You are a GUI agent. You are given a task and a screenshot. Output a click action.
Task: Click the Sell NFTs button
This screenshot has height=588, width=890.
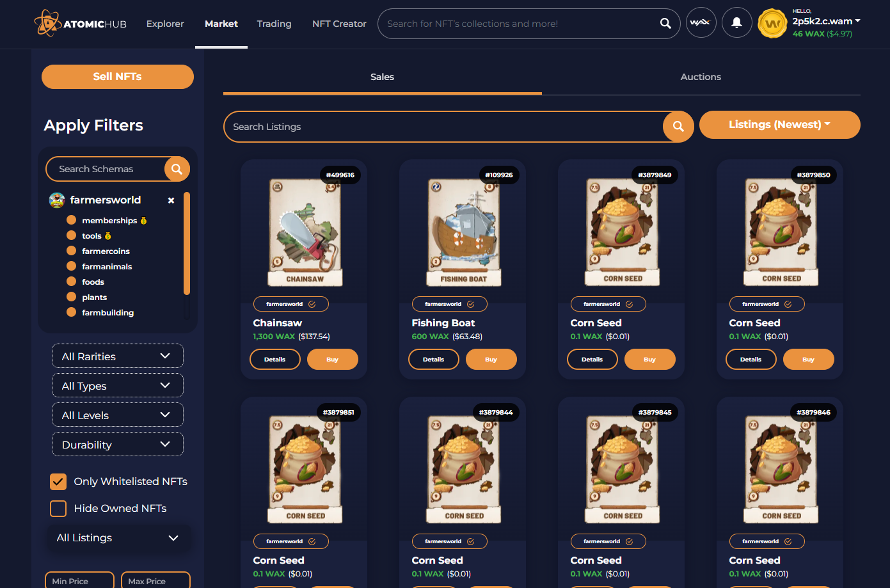[118, 77]
